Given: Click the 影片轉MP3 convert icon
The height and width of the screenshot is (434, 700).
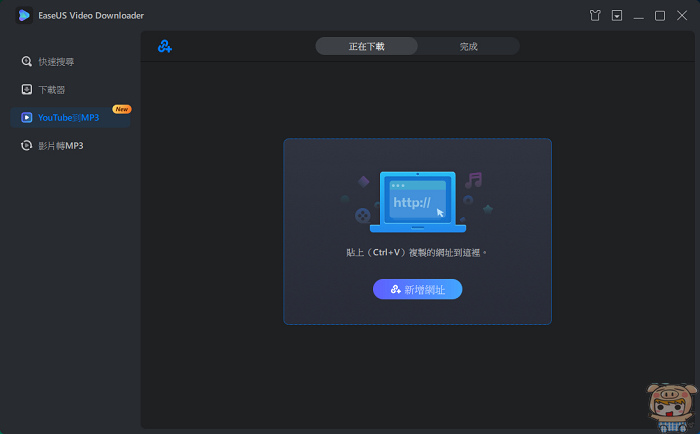Looking at the screenshot, I should pyautogui.click(x=27, y=146).
